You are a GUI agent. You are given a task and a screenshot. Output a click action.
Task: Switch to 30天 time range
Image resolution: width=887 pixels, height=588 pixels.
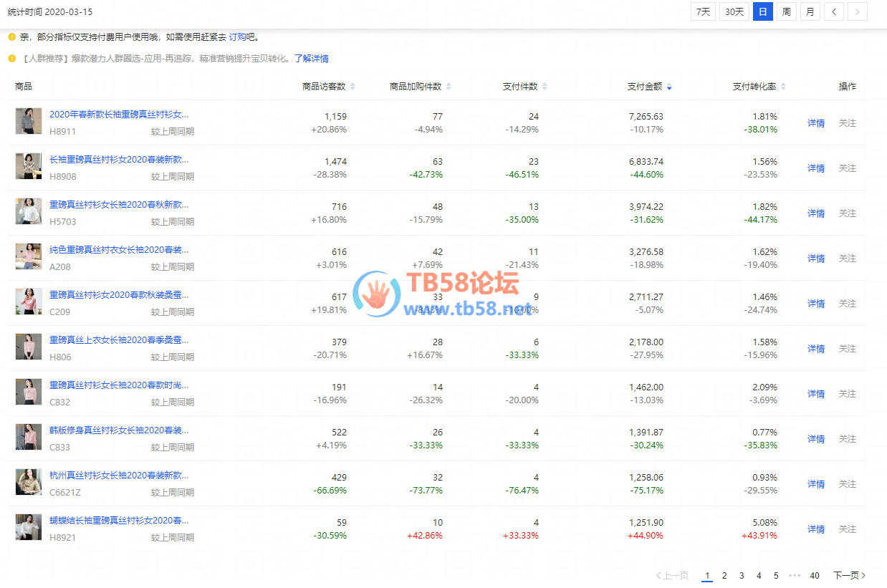pyautogui.click(x=734, y=11)
